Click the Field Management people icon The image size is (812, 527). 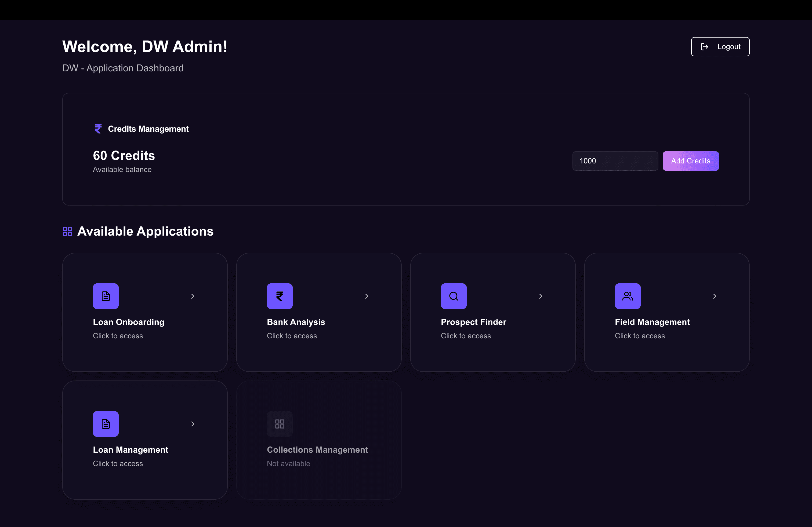628,296
